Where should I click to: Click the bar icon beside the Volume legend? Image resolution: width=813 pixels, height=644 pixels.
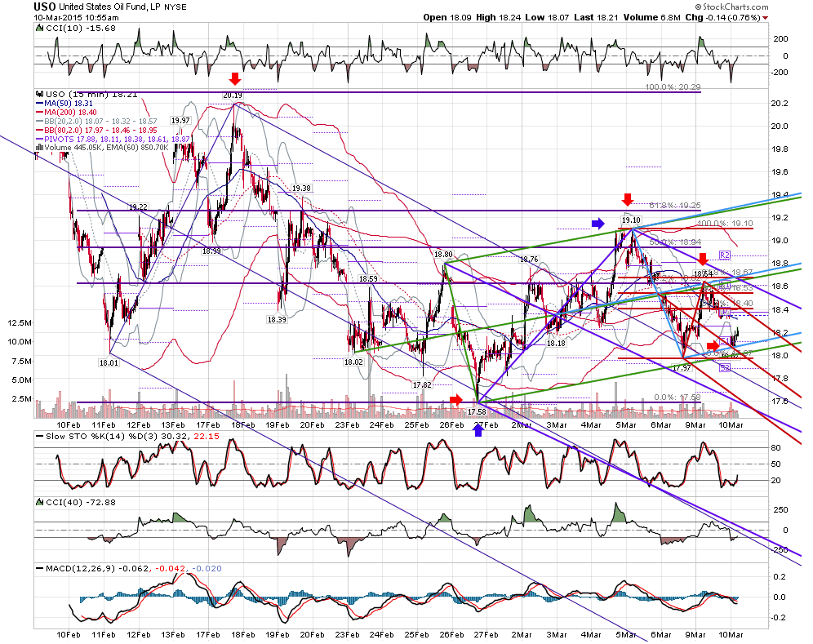[39, 147]
